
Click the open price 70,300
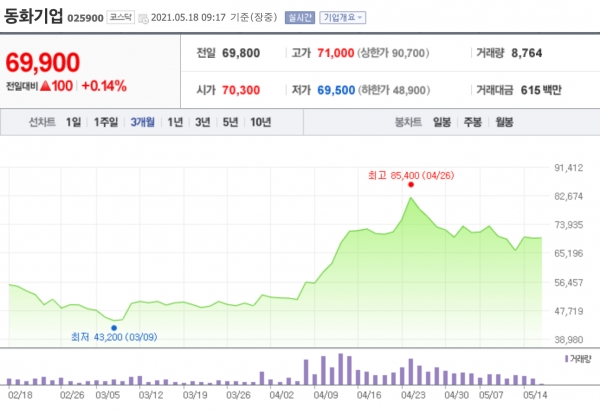[241, 90]
